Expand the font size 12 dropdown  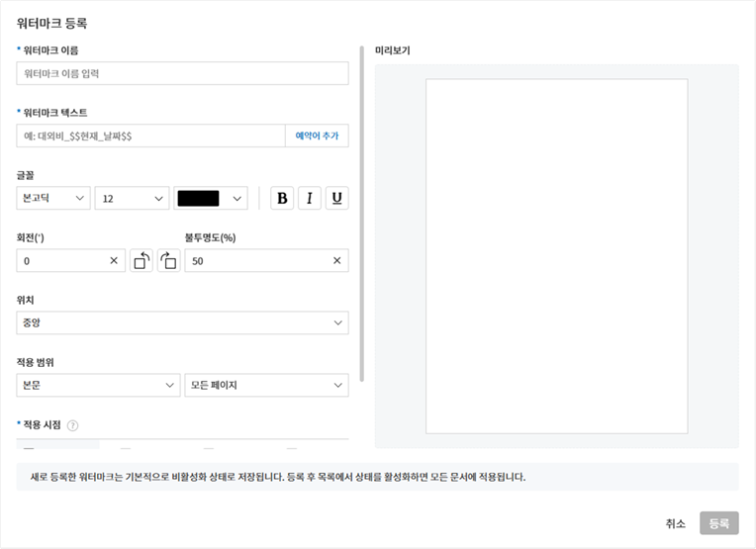[132, 199]
